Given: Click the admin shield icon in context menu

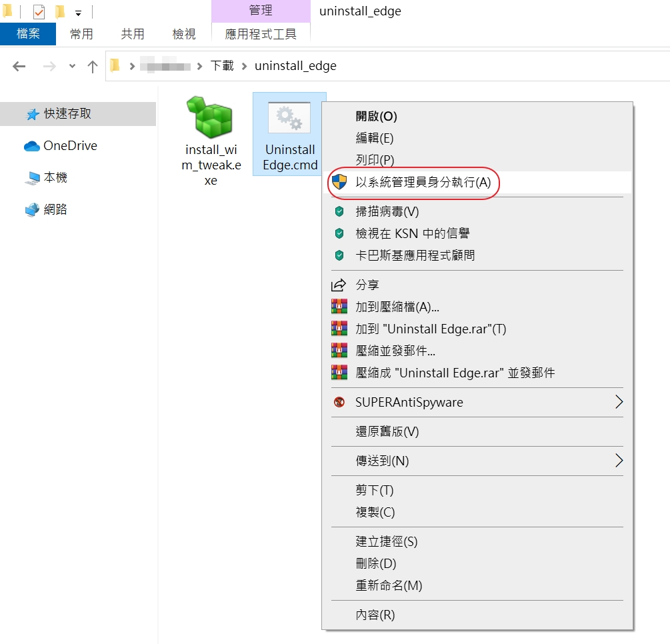Looking at the screenshot, I should [339, 182].
